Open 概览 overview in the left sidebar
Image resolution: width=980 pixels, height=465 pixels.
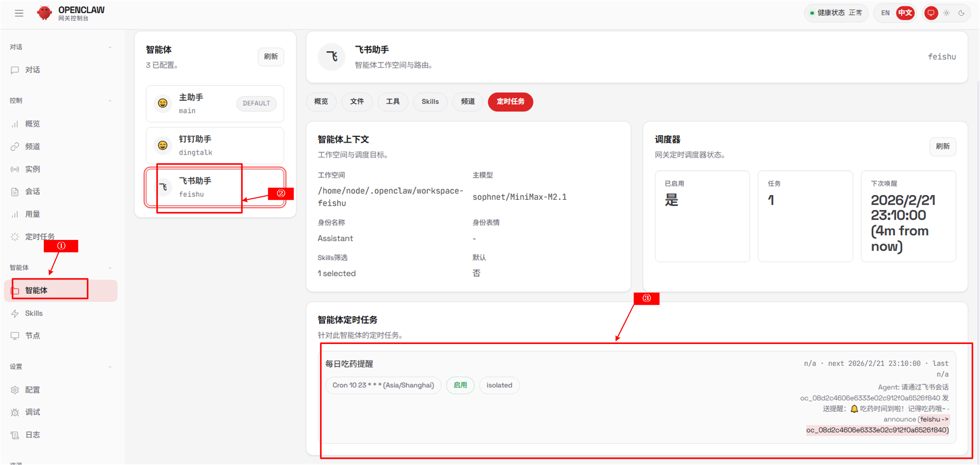61,124
